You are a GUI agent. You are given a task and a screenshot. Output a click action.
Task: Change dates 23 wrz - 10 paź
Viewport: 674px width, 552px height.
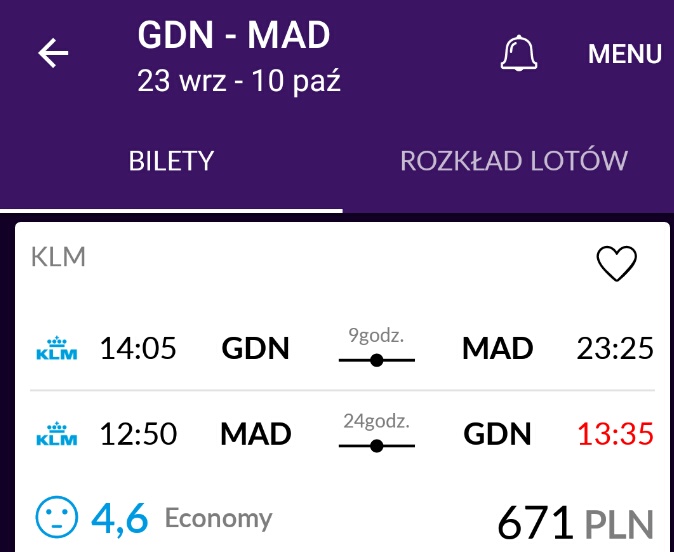click(239, 81)
